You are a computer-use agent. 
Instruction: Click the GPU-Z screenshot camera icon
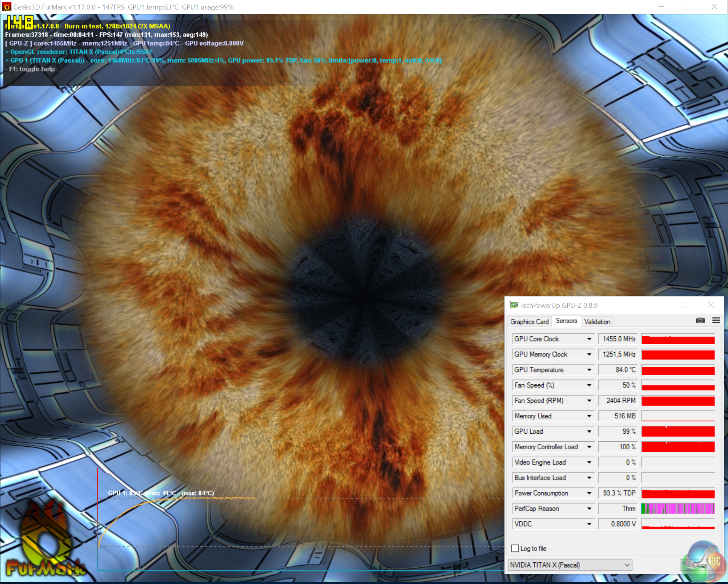tap(700, 320)
